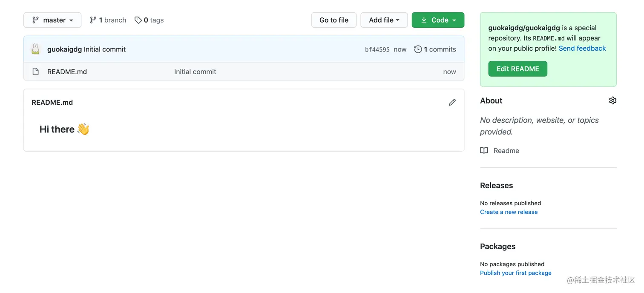
Task: Edit README with the pencil icon
Action: coord(452,102)
